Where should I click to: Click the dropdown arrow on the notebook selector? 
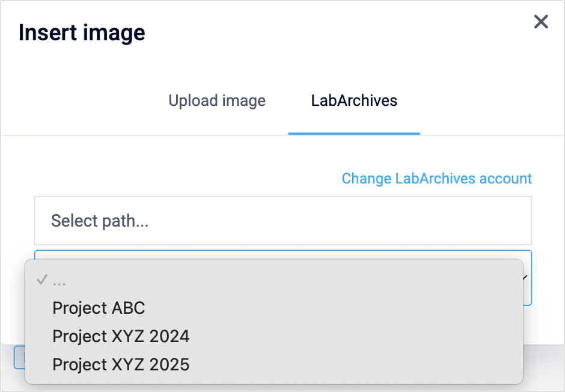[527, 278]
